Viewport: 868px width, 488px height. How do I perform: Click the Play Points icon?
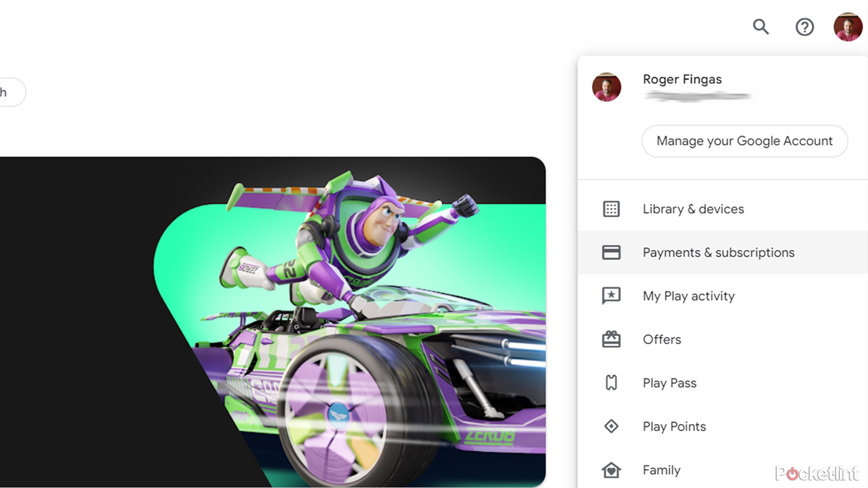(610, 425)
